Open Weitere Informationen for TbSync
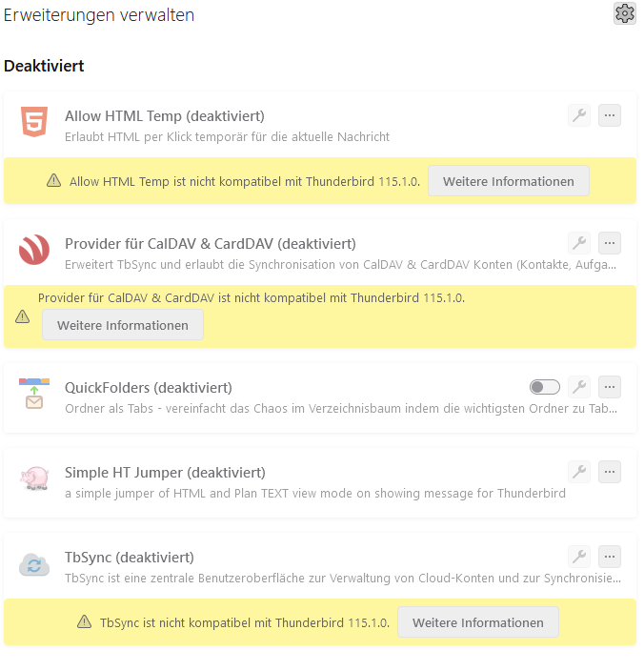 (x=478, y=622)
